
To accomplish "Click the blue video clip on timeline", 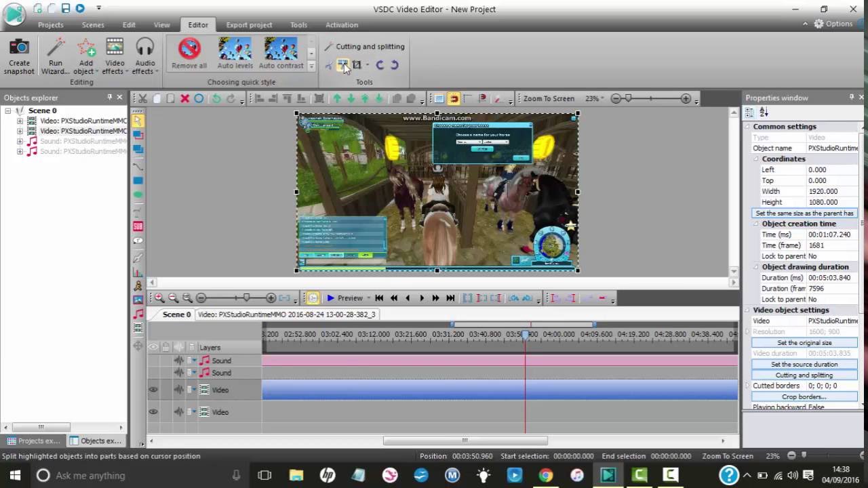I will click(500, 390).
